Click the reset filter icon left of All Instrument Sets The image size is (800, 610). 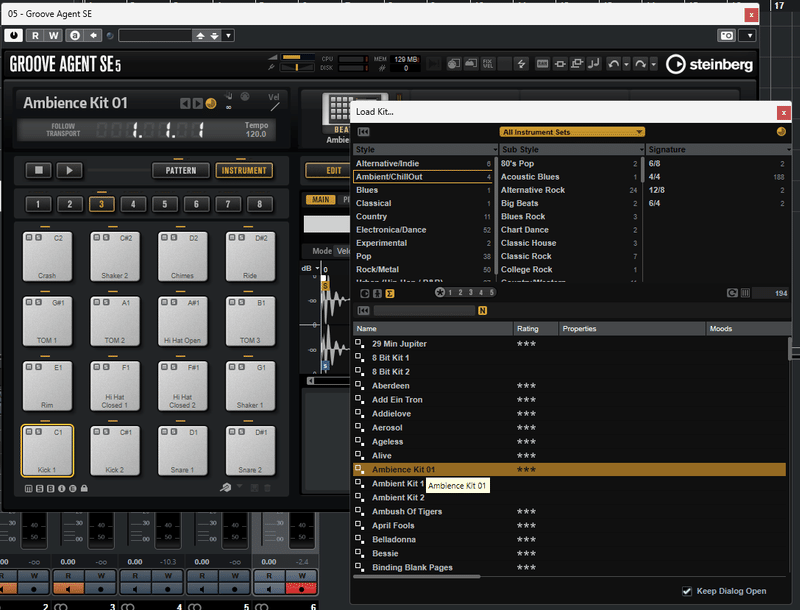tap(363, 132)
